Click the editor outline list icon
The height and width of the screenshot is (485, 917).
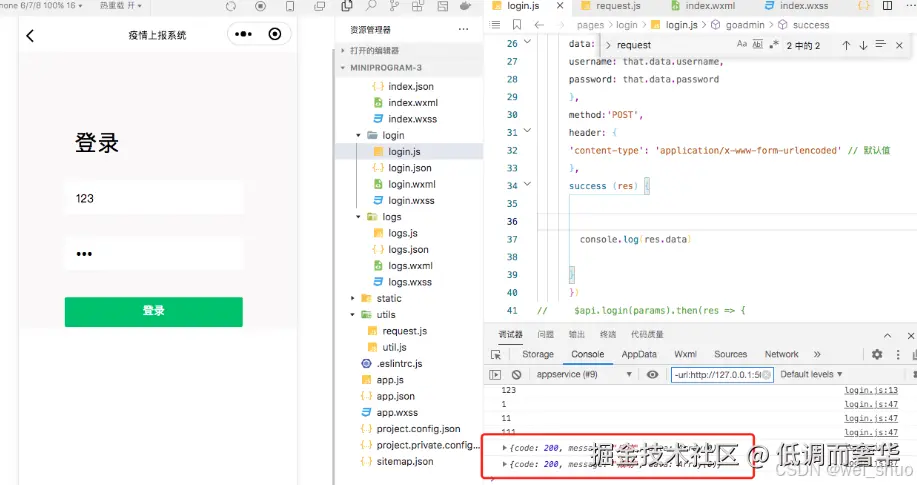(495, 25)
